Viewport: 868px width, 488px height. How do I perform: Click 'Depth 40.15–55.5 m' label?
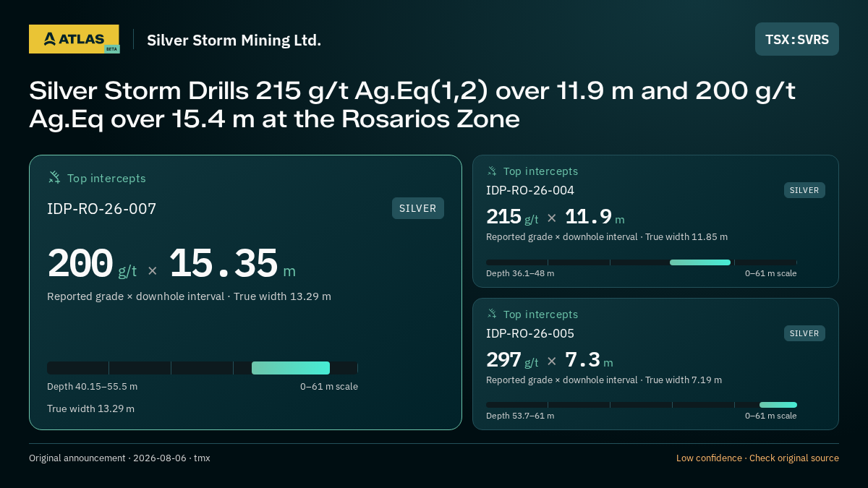[x=92, y=387]
